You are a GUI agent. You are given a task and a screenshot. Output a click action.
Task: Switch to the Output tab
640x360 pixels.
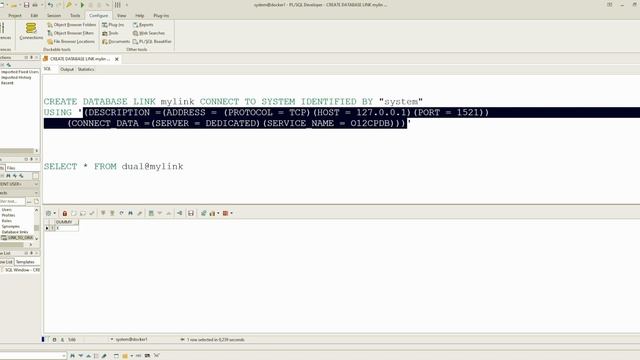coord(67,69)
